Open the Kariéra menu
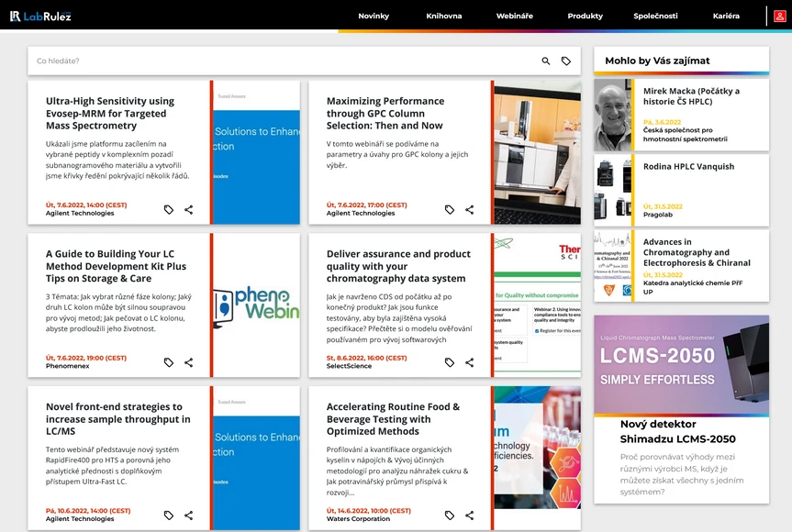Viewport: 792px width, 532px height. point(726,17)
